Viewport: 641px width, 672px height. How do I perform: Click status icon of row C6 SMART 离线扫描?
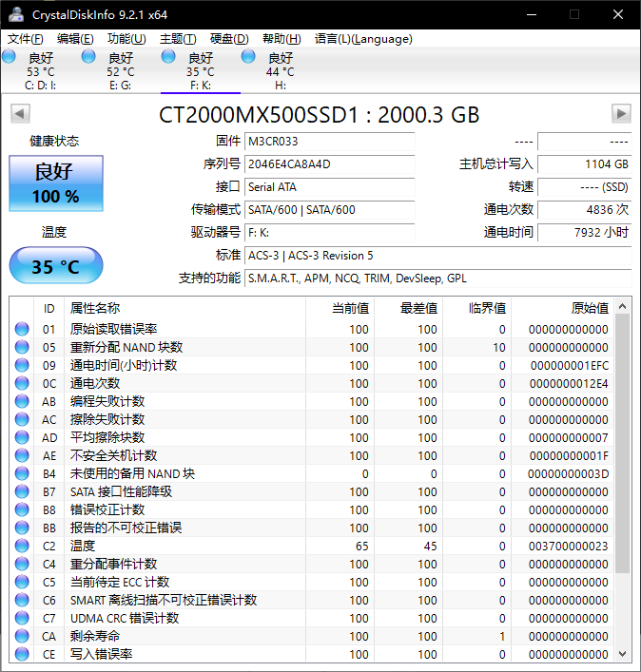[x=22, y=600]
